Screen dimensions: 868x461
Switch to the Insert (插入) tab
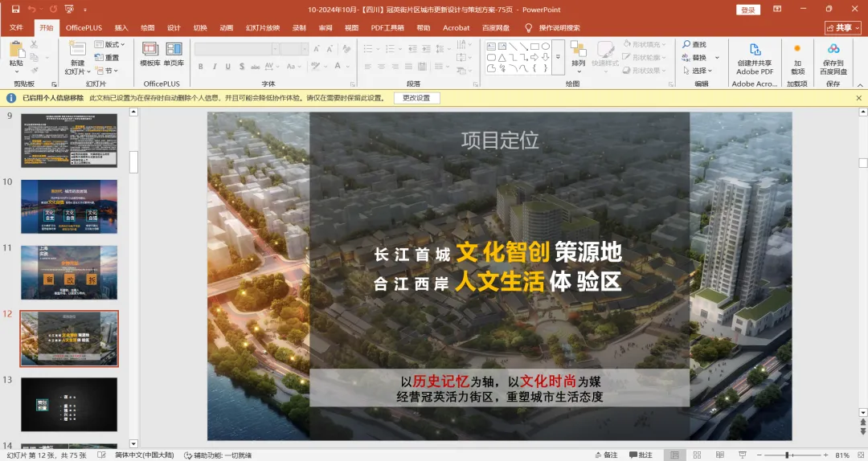tap(121, 27)
